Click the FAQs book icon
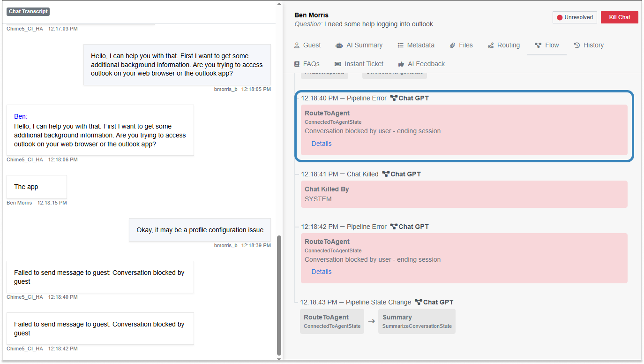This screenshot has height=364, width=644. (x=297, y=64)
